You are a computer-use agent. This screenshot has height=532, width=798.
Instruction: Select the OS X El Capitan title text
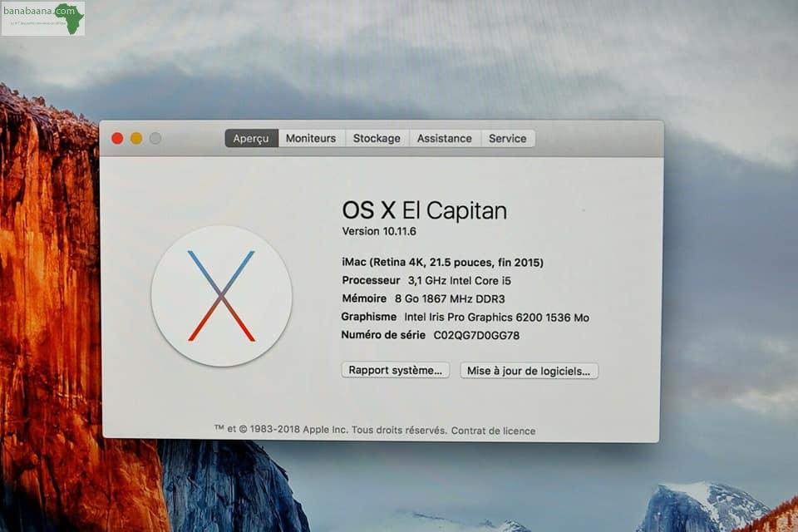tap(425, 210)
